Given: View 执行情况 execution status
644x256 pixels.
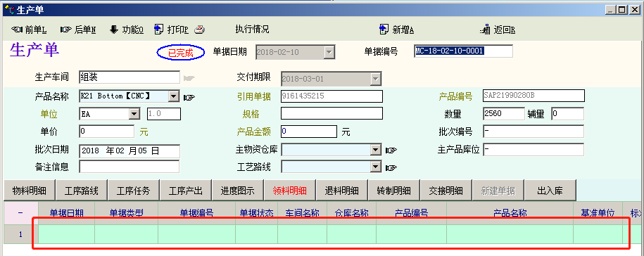Looking at the screenshot, I should coord(252,29).
